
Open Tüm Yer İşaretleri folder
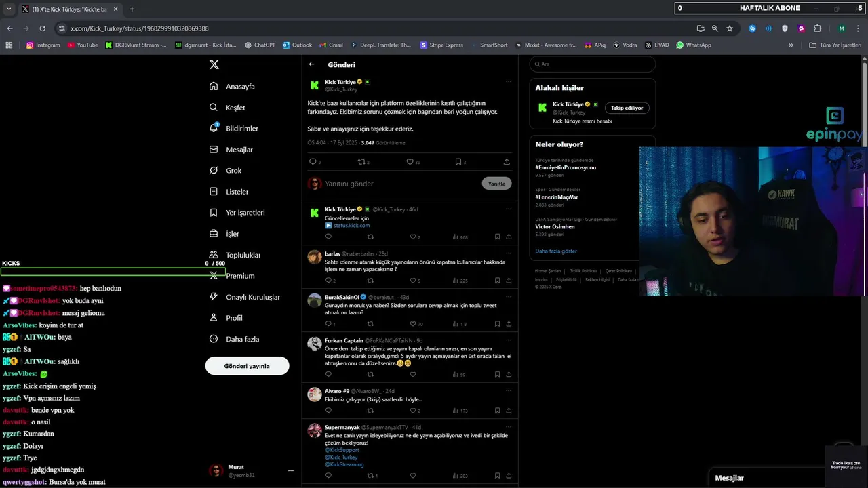click(835, 45)
